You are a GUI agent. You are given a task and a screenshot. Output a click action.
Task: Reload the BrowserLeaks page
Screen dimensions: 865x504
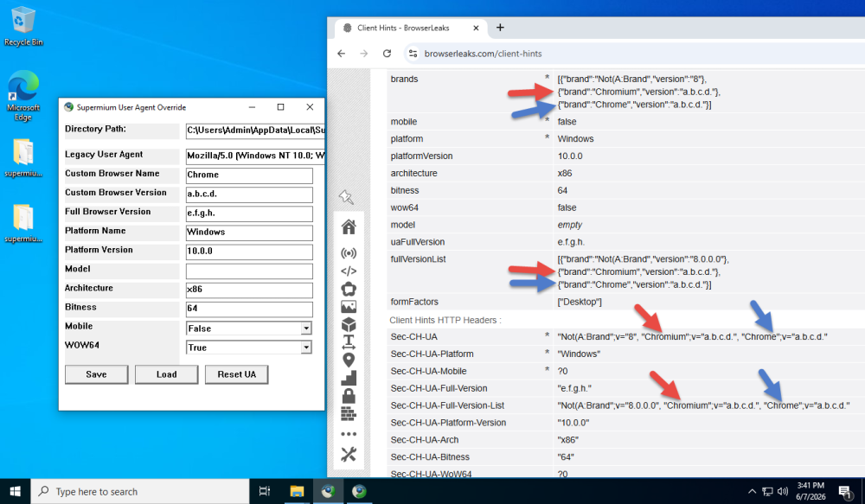click(387, 54)
